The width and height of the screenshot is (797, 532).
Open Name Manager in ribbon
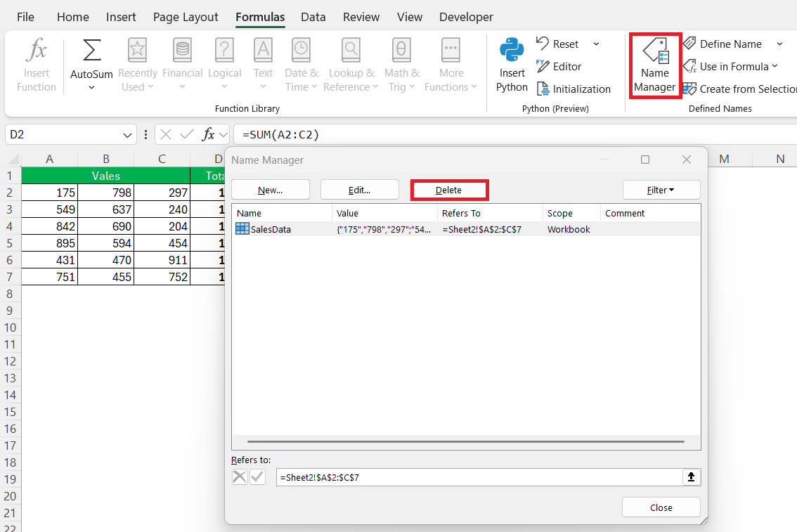coord(655,65)
